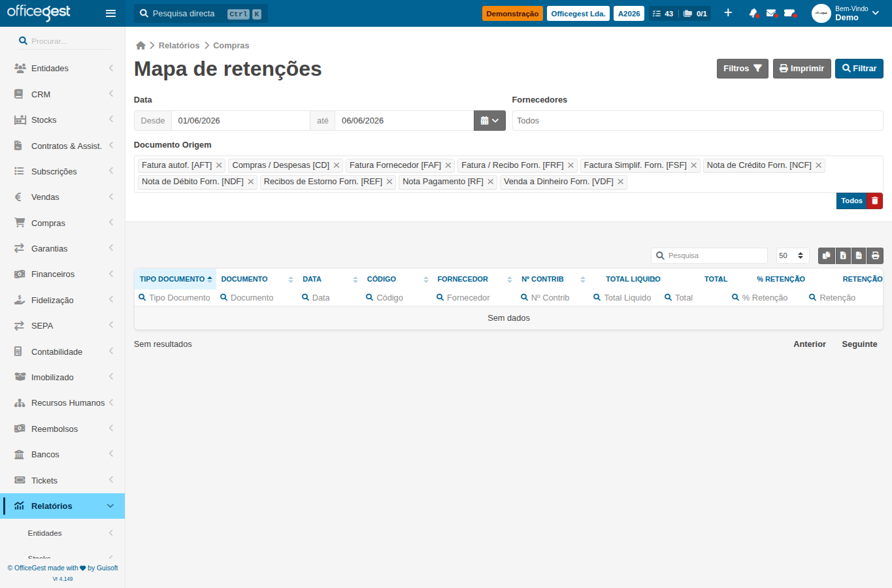Open the Imobilizado sidebar menu
892x588 pixels.
pyautogui.click(x=63, y=377)
